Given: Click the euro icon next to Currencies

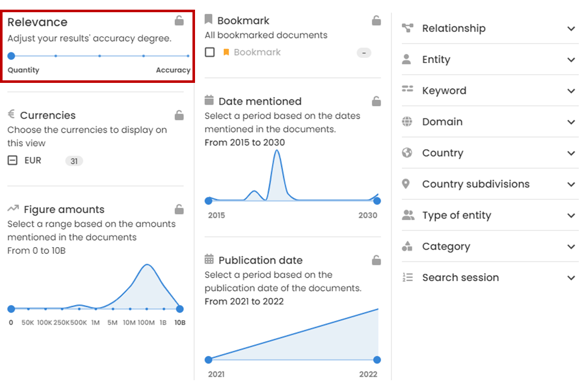Looking at the screenshot, I should [12, 114].
